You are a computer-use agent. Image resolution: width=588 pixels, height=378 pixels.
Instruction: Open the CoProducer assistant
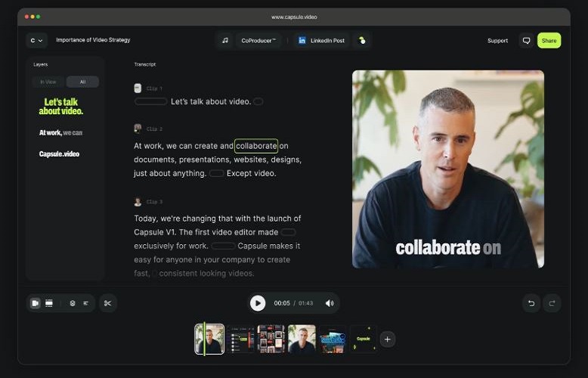point(258,41)
